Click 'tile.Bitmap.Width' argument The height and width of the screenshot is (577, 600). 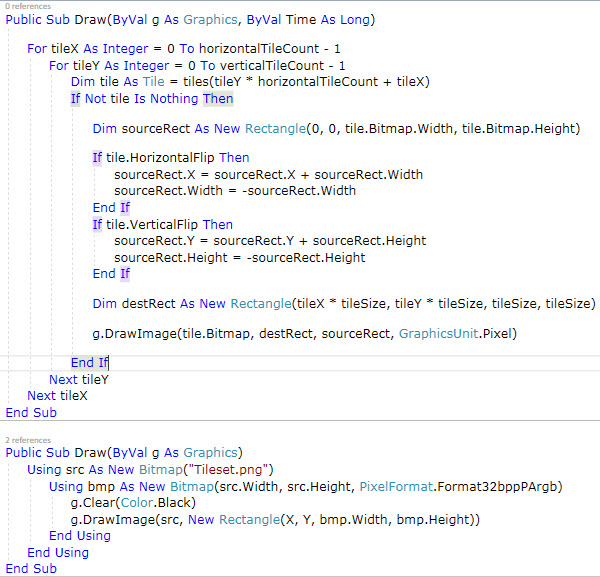coord(399,129)
